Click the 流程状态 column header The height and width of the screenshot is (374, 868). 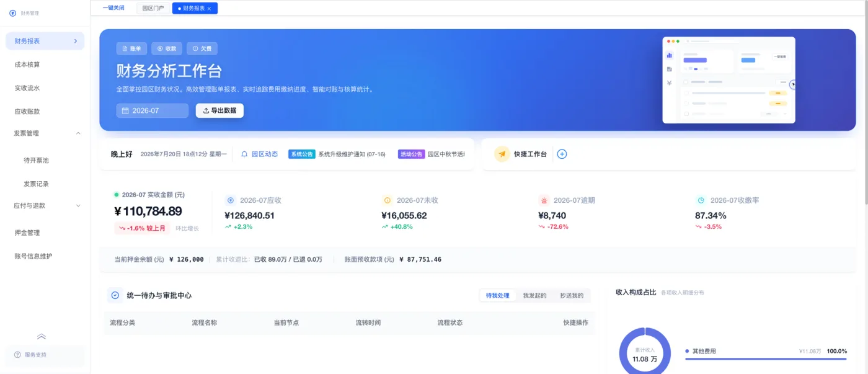pyautogui.click(x=449, y=323)
